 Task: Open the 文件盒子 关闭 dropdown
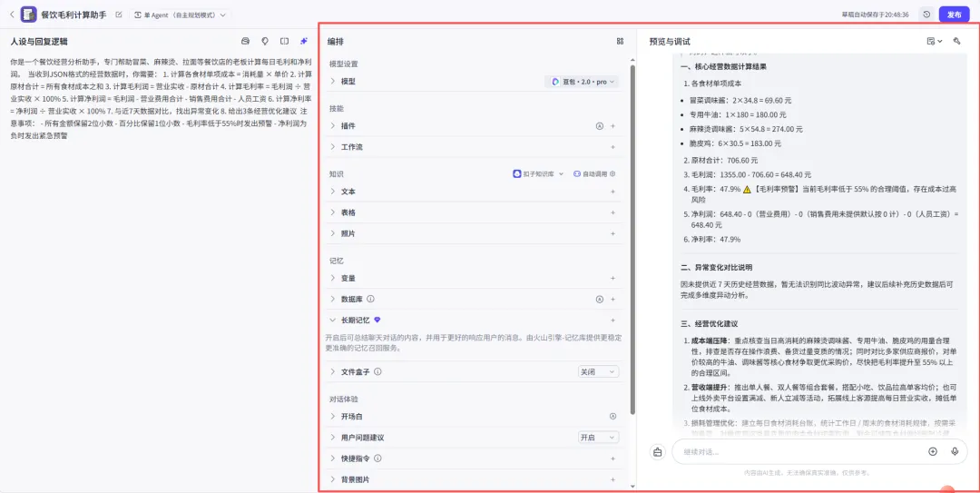click(598, 371)
